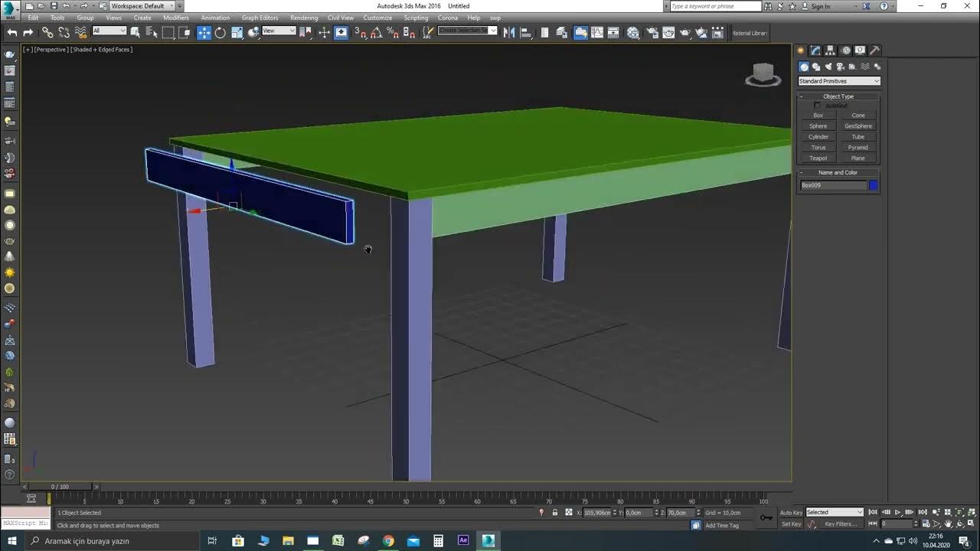Toggle Spinner Snap
The height and width of the screenshot is (551, 980).
coord(409,32)
